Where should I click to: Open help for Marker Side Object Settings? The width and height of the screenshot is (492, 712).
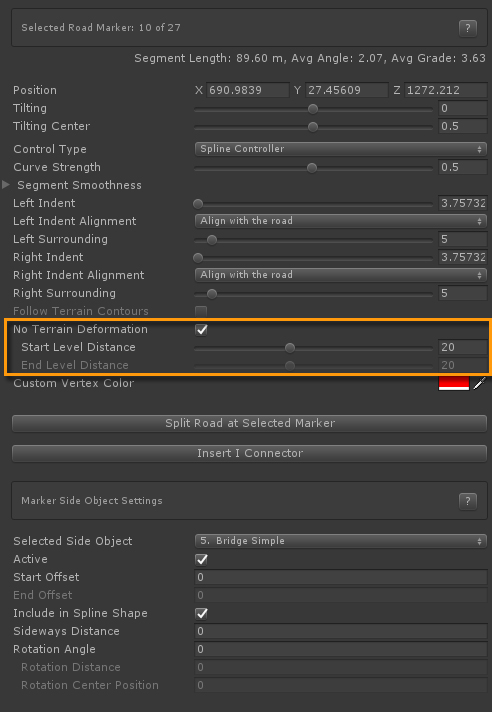pos(467,501)
